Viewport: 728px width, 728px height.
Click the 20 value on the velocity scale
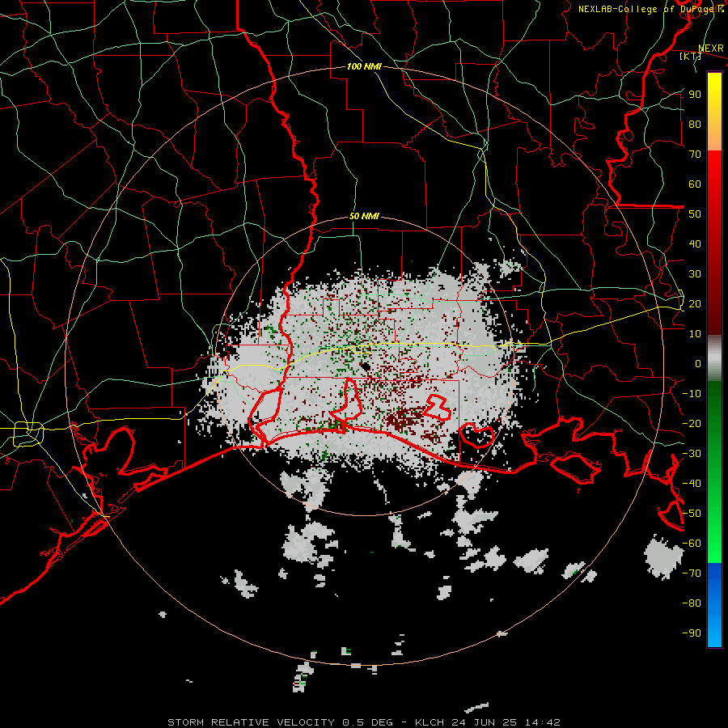tap(695, 303)
